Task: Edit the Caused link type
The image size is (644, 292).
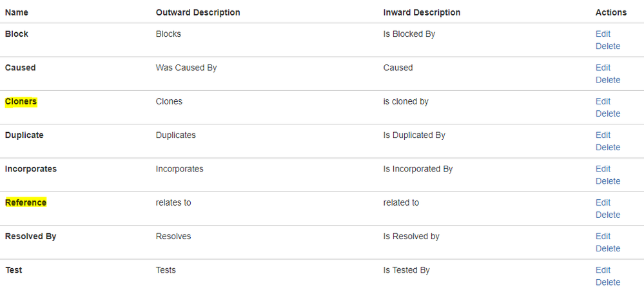Action: pyautogui.click(x=603, y=68)
